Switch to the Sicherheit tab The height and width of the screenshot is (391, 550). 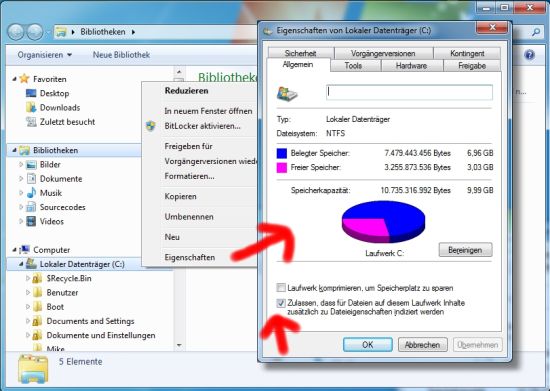[x=301, y=53]
